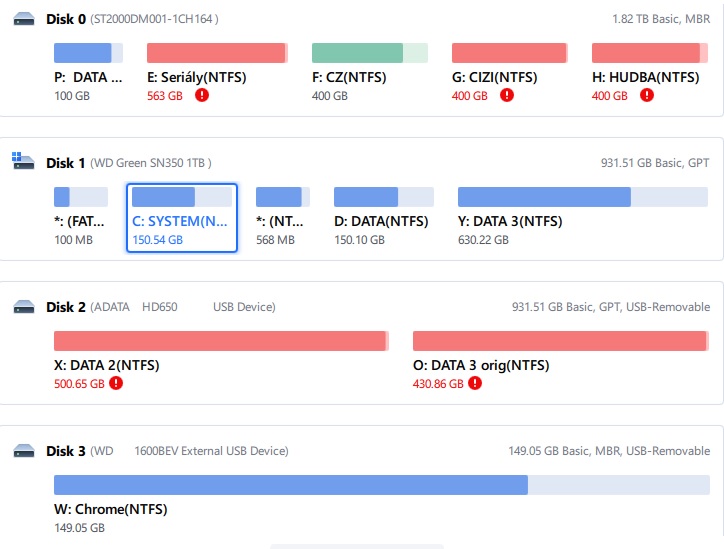Image resolution: width=724 pixels, height=549 pixels.
Task: Click the Disk 2 ADATA drive icon
Action: pos(23,307)
